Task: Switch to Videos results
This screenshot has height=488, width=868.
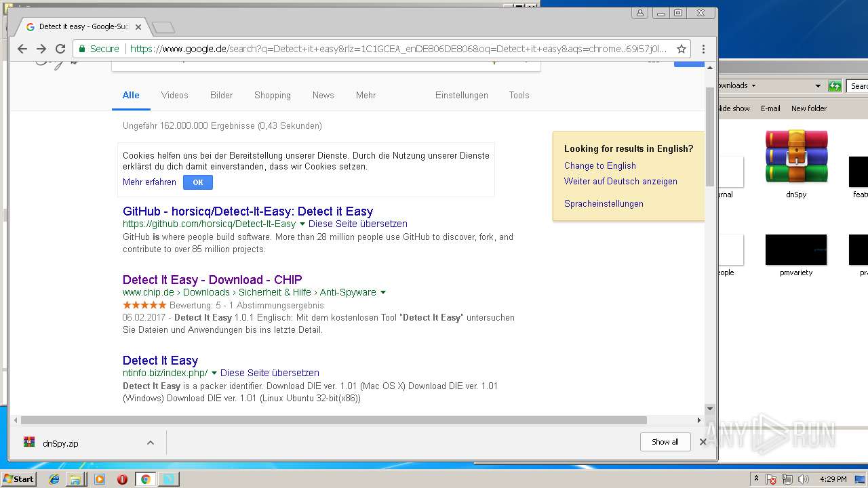Action: tap(174, 96)
